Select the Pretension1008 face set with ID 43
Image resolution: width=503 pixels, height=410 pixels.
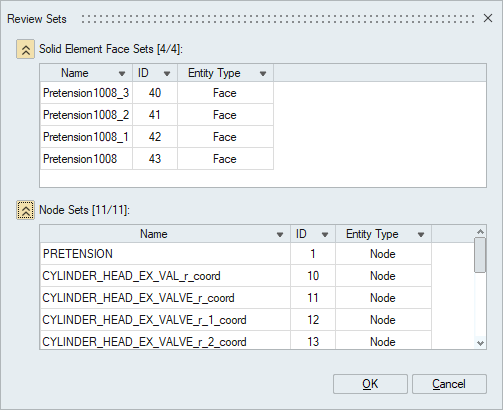pyautogui.click(x=157, y=159)
